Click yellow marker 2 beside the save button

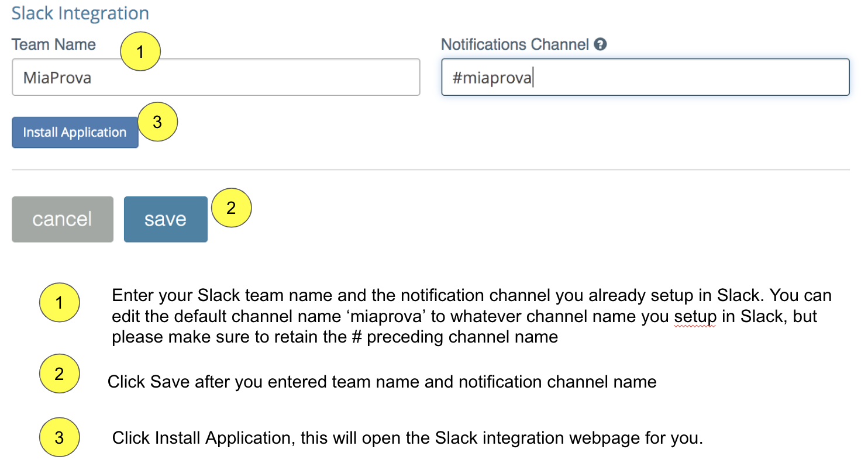[x=232, y=208]
